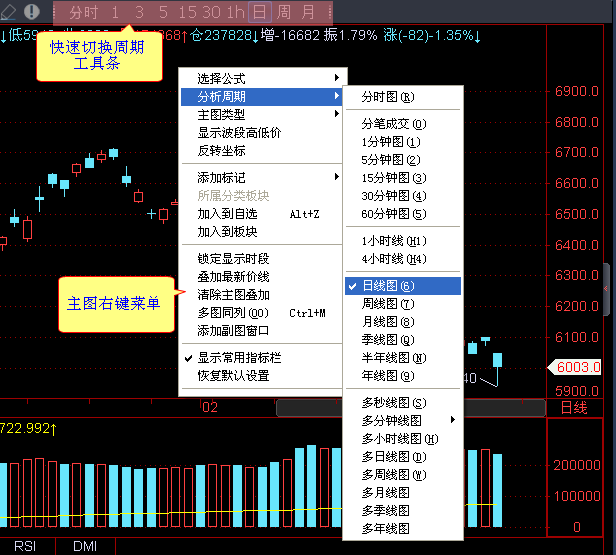Click the 月 monthly period toolbar button
The width and height of the screenshot is (616, 555).
click(x=309, y=13)
